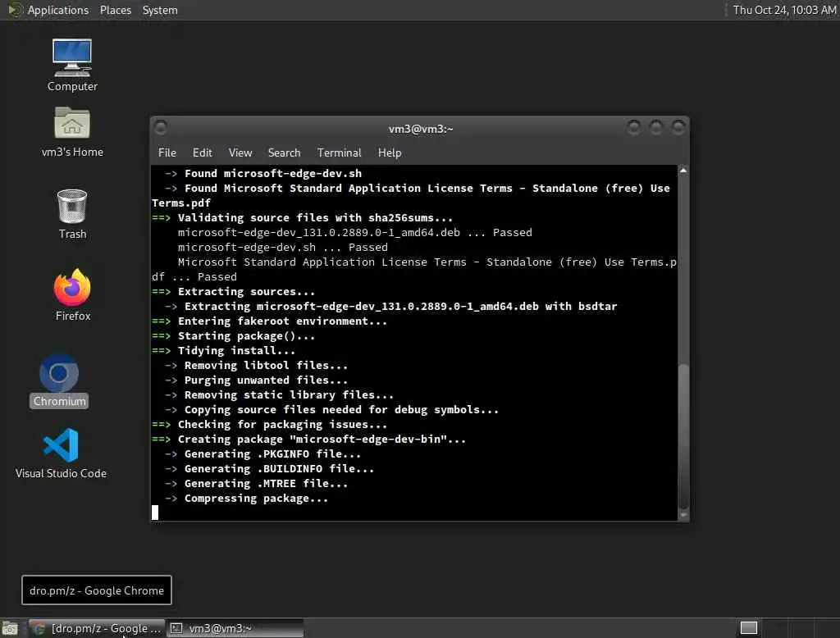
Task: Click the 'Compressing package...' line
Action: 246,499
